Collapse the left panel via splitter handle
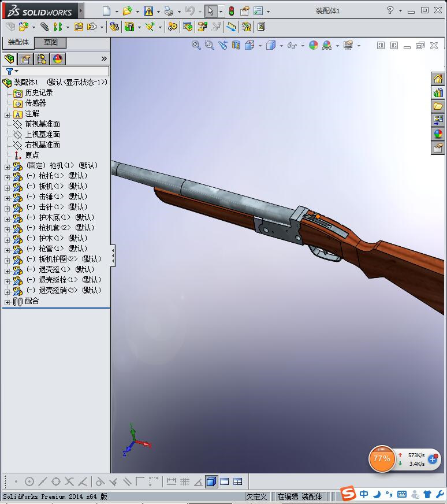The width and height of the screenshot is (447, 504). point(113,256)
